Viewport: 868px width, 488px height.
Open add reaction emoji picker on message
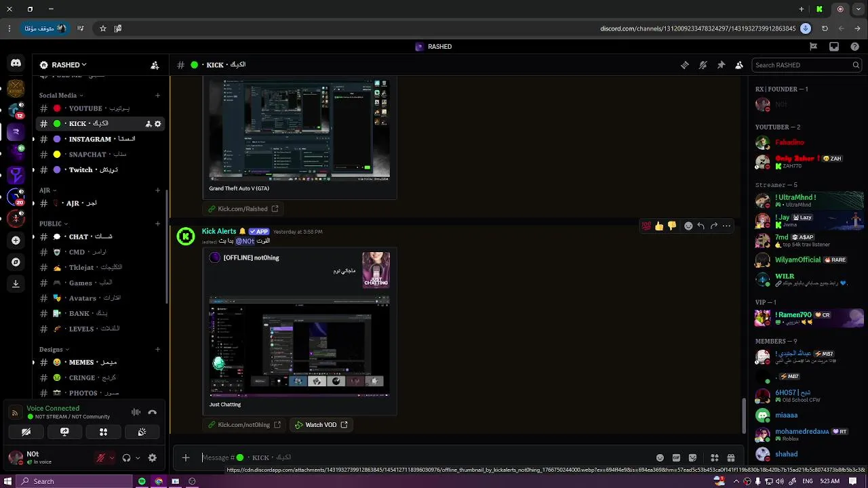coord(688,226)
